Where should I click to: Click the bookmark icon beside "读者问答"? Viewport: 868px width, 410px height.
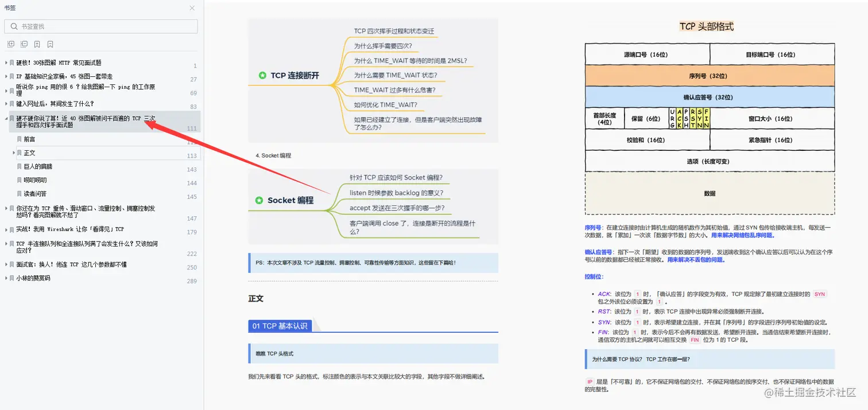(x=19, y=194)
